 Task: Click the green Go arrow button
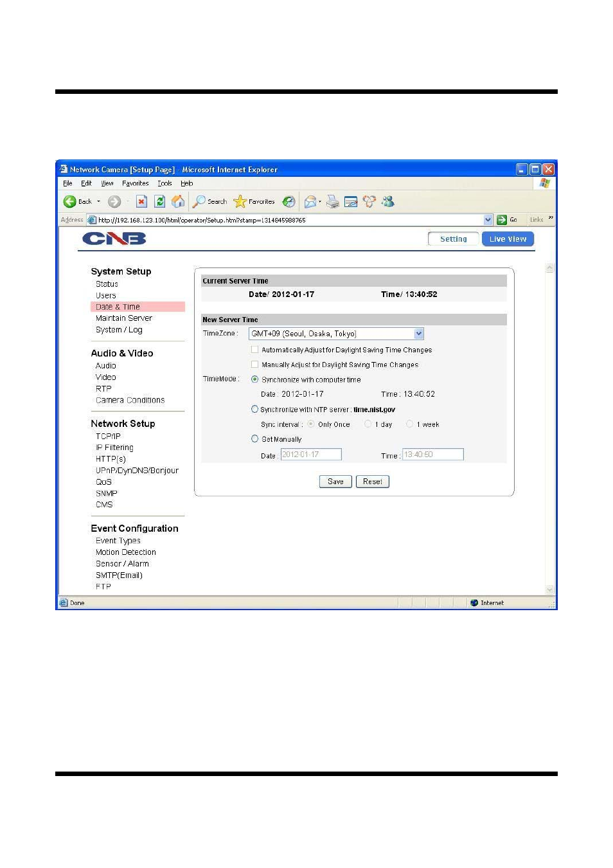click(x=502, y=220)
